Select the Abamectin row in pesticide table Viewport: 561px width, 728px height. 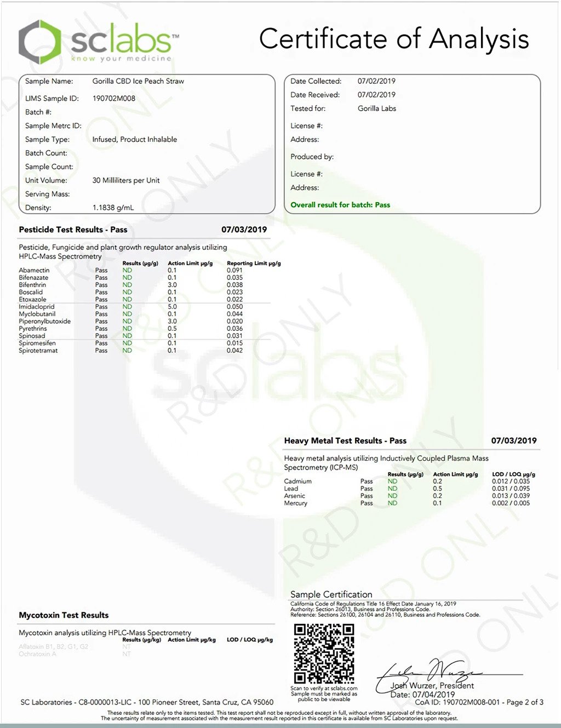pyautogui.click(x=34, y=271)
